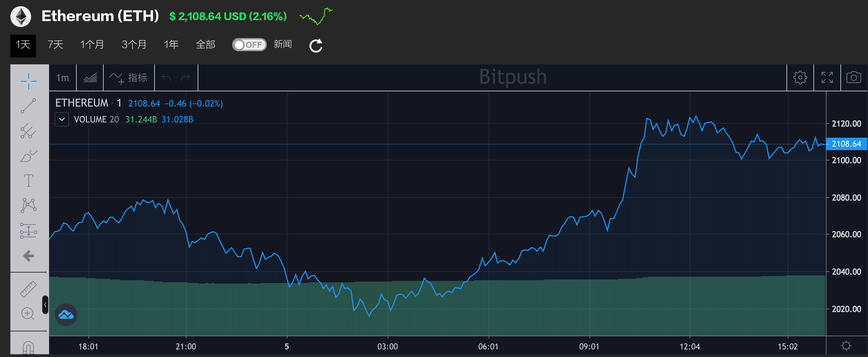Take a chart snapshot with camera icon

click(854, 77)
